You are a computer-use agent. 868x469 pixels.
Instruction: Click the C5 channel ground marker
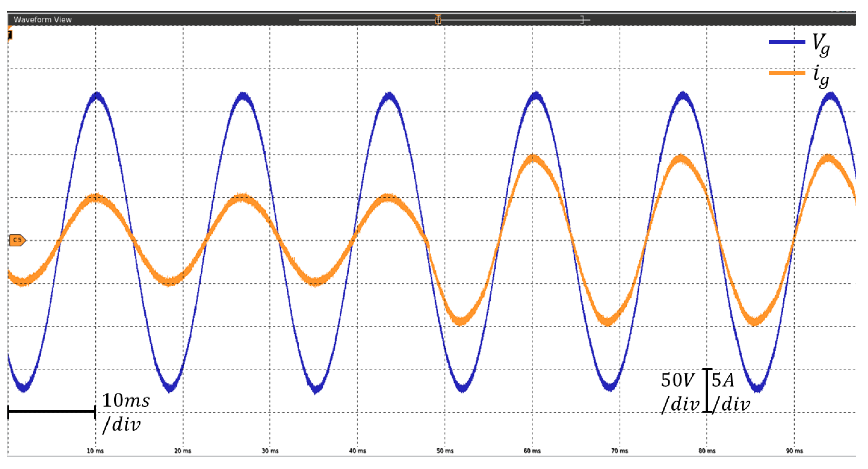(17, 240)
